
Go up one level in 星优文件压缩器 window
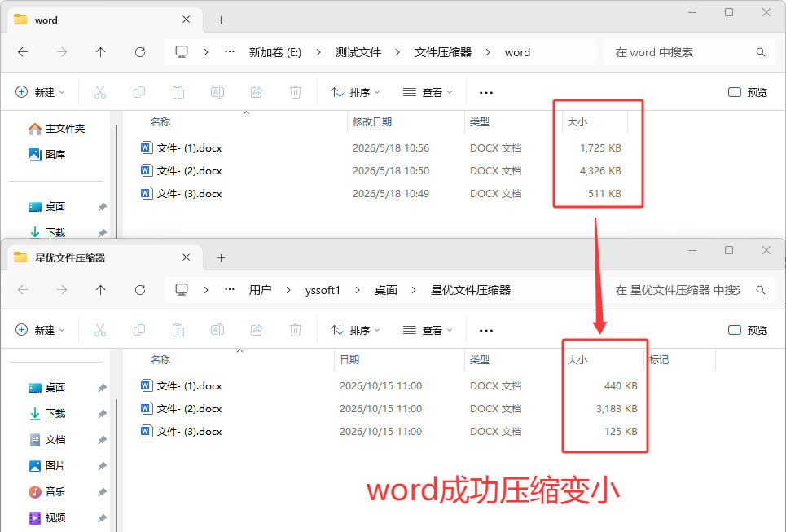coord(101,290)
